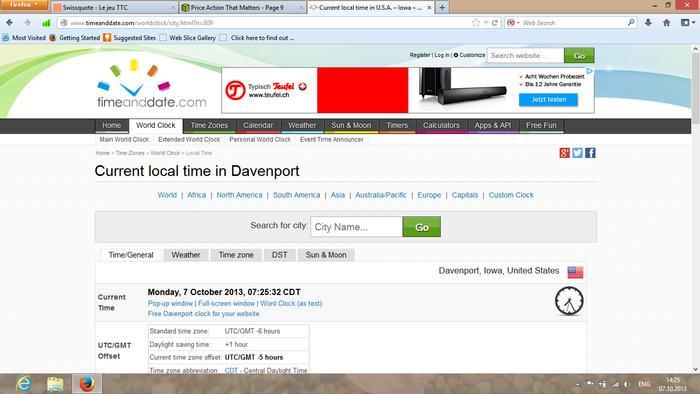Image resolution: width=700 pixels, height=394 pixels.
Task: Share the page via the Facebook icon
Action: click(590, 153)
